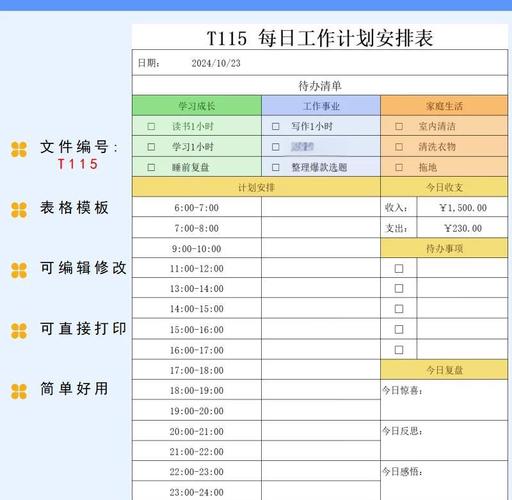This screenshot has width=512, height=500.
Task: Click the 今日感悟 notes cell
Action: point(444,481)
